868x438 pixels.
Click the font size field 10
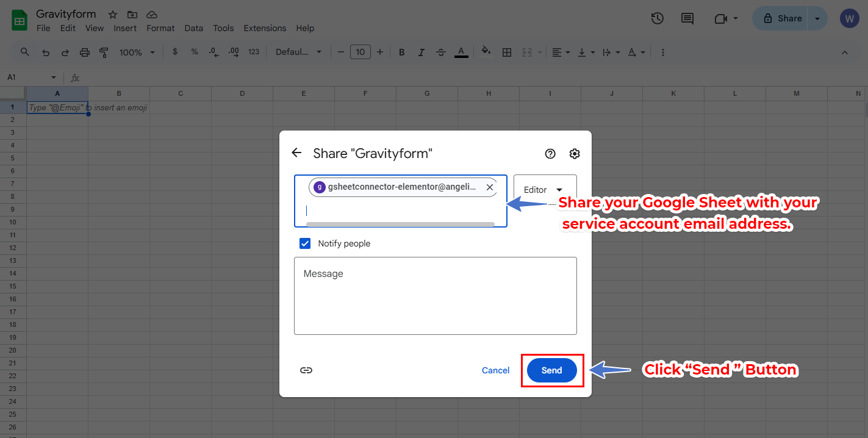(360, 52)
